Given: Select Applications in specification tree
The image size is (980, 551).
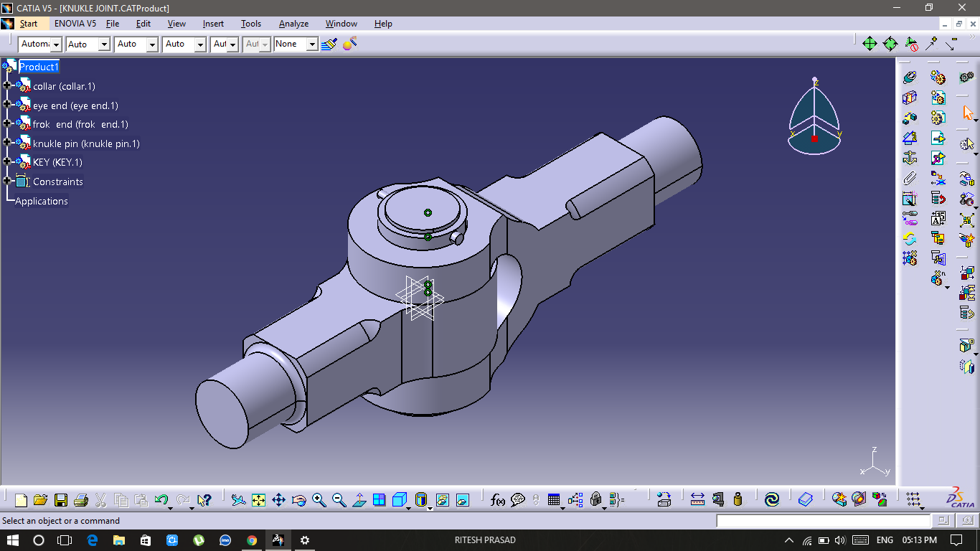Looking at the screenshot, I should tap(42, 201).
